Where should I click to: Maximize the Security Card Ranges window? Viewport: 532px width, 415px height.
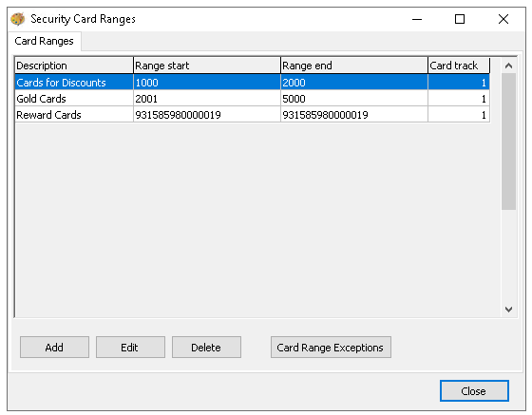tap(460, 19)
